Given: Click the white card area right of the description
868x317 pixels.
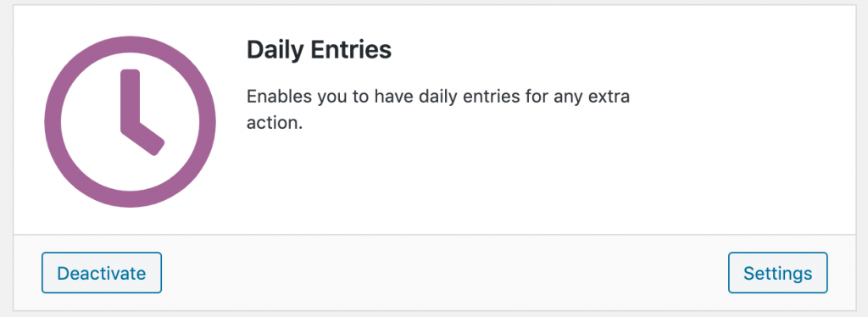Looking at the screenshot, I should (742, 111).
